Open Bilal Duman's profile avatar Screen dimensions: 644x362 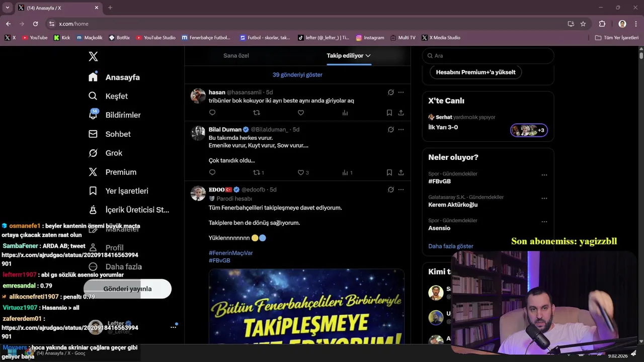click(x=198, y=133)
